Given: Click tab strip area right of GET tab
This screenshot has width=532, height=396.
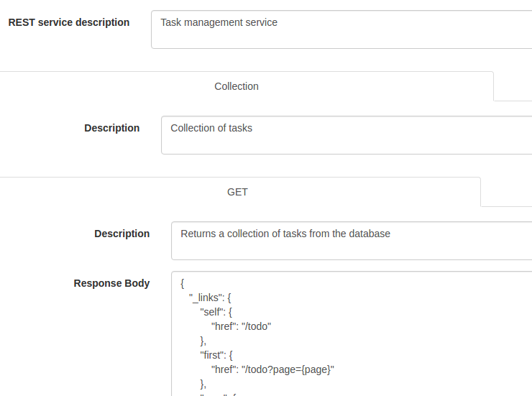Looking at the screenshot, I should pos(506,192).
